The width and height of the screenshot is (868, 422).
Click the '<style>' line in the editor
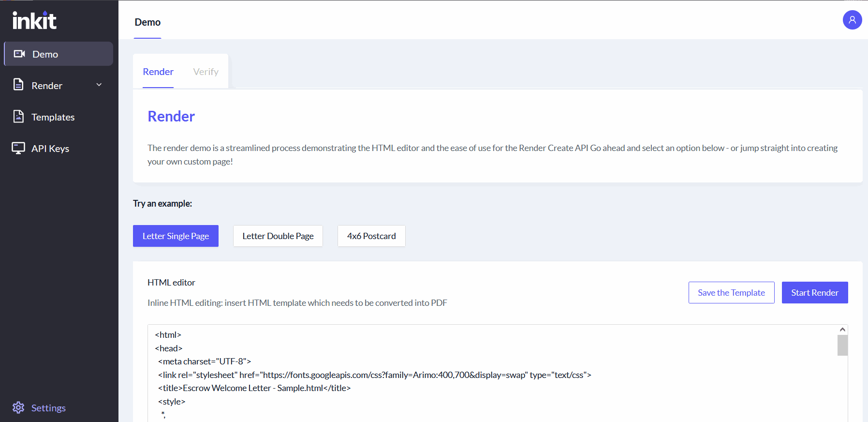coord(172,401)
